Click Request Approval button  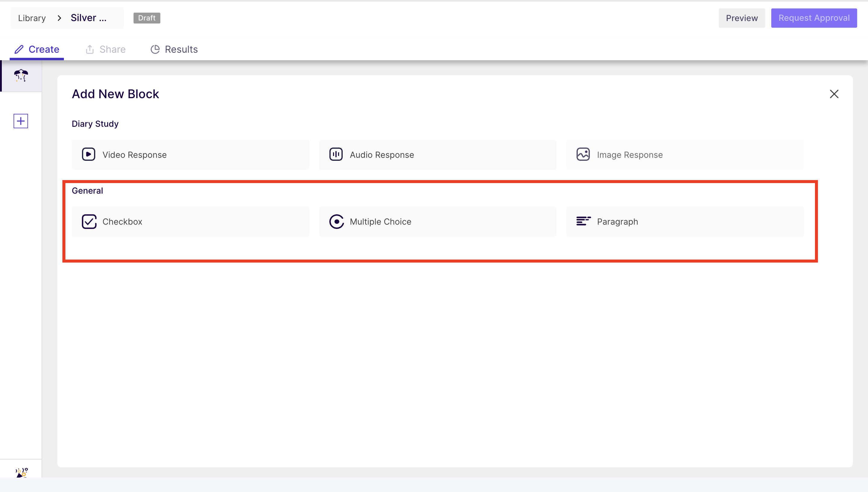[814, 18]
